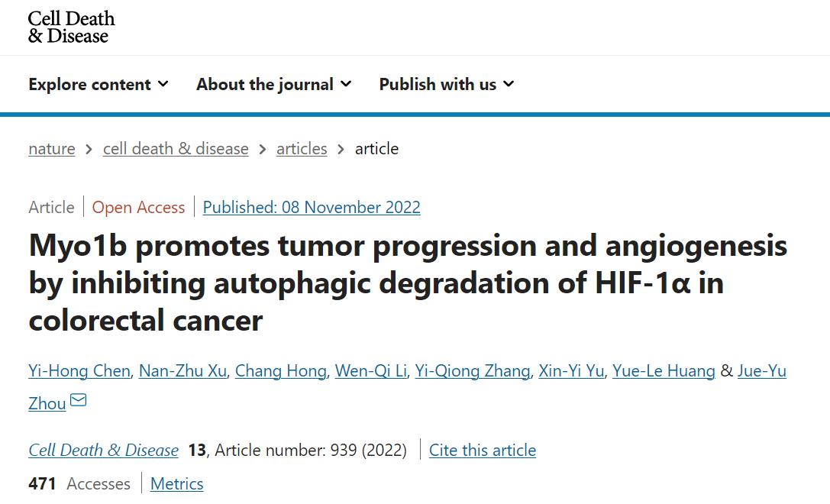The image size is (830, 504).
Task: Open the About the journal dropdown
Action: [273, 85]
